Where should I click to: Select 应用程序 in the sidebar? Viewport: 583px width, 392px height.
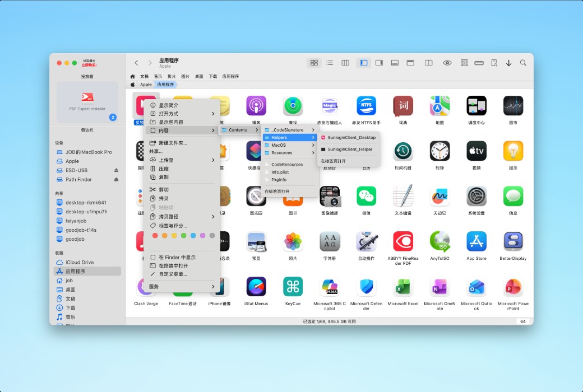pos(87,271)
